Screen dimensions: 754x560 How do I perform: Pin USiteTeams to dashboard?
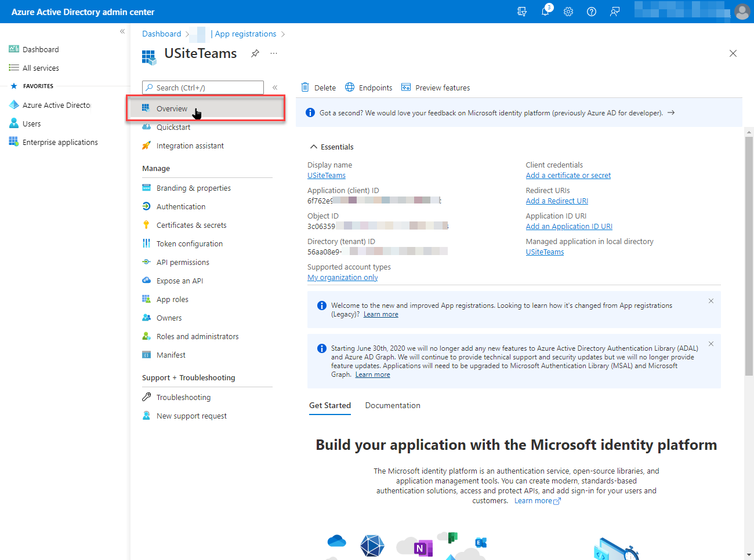255,53
